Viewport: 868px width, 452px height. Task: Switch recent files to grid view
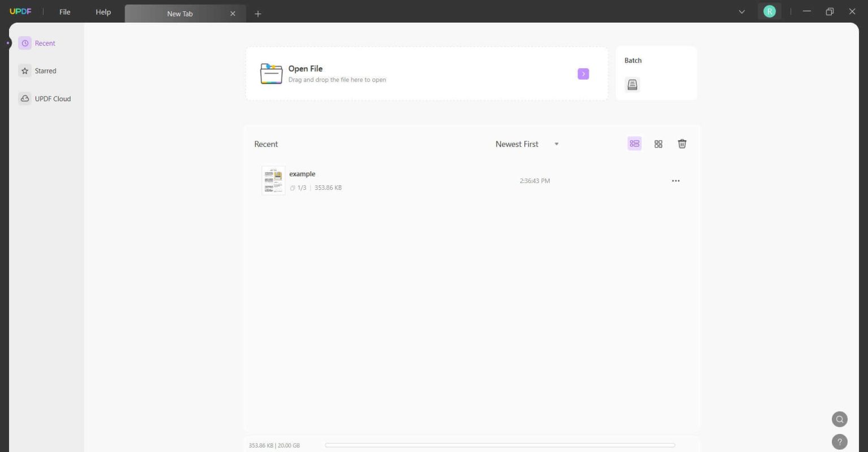point(658,144)
